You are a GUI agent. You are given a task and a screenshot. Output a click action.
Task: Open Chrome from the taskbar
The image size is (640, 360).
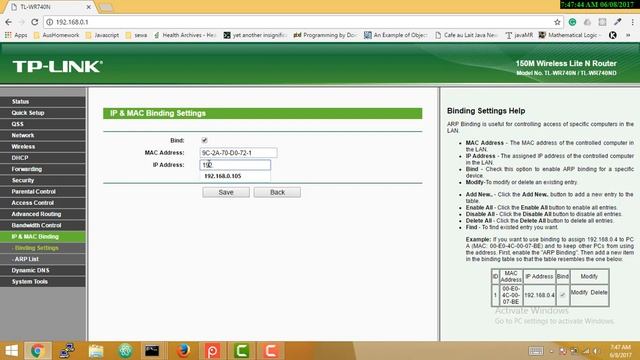[38, 351]
